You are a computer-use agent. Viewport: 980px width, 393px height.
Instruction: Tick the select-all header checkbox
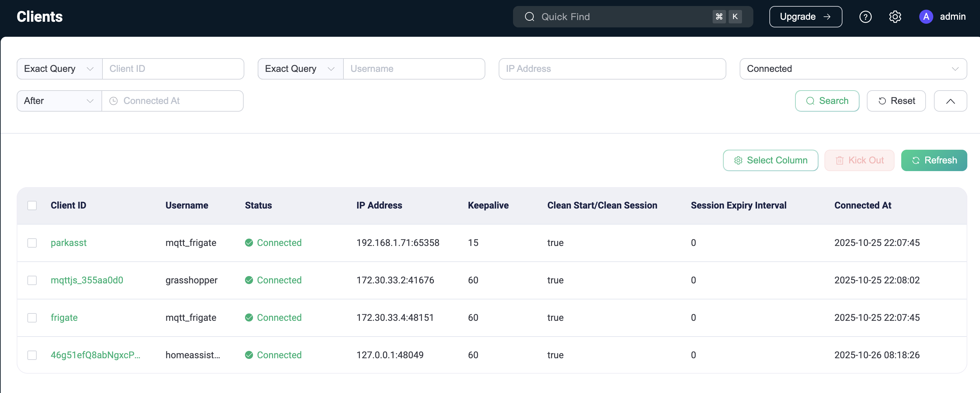pos(32,206)
